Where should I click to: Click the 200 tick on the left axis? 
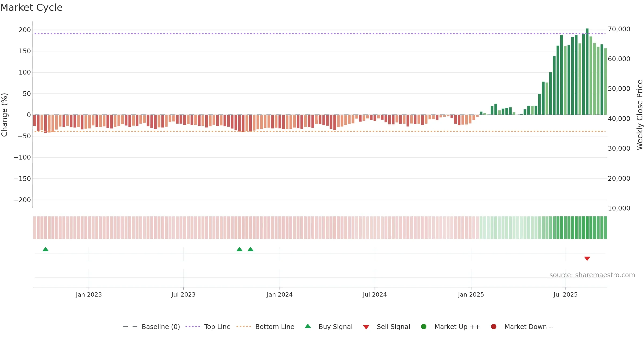coord(25,30)
